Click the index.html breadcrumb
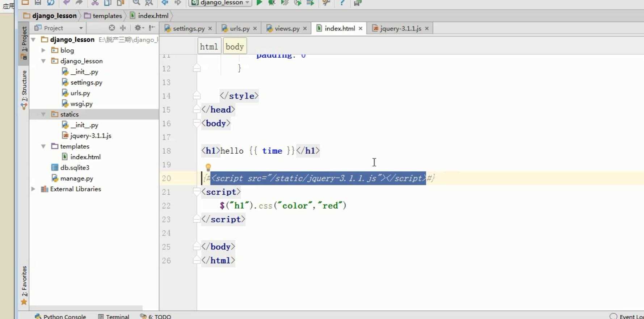Image resolution: width=644 pixels, height=319 pixels. point(149,16)
